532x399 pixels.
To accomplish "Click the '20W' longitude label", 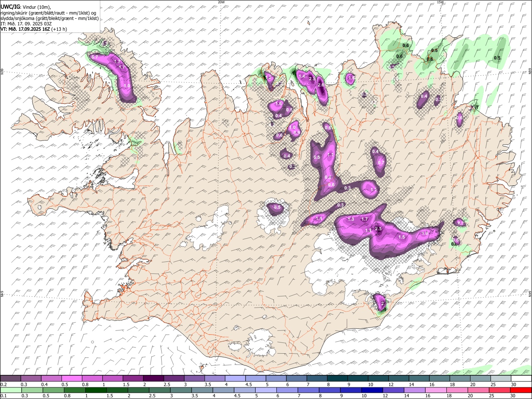I will [x=221, y=2].
